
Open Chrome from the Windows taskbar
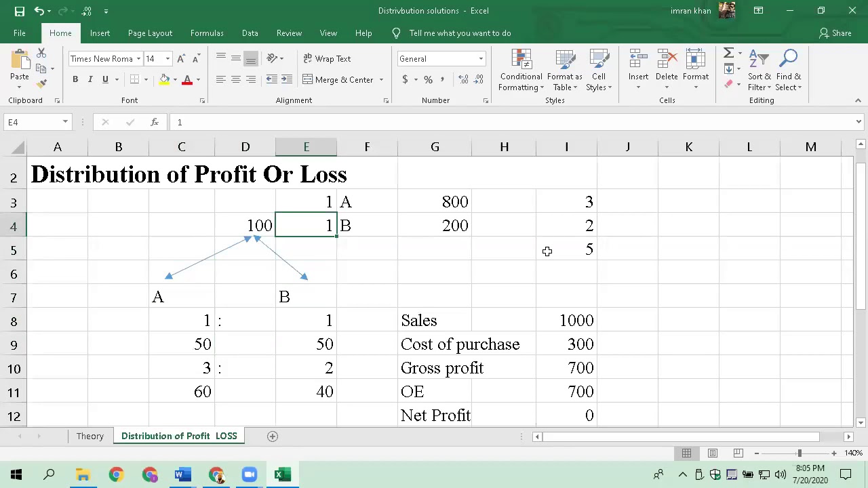click(x=116, y=474)
